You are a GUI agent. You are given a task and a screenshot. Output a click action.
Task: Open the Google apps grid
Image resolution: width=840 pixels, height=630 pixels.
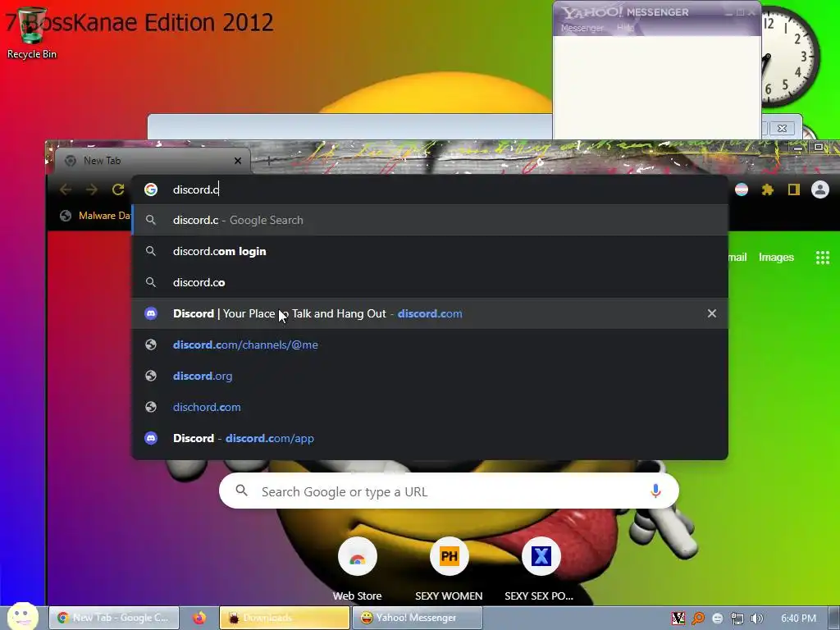pyautogui.click(x=822, y=258)
